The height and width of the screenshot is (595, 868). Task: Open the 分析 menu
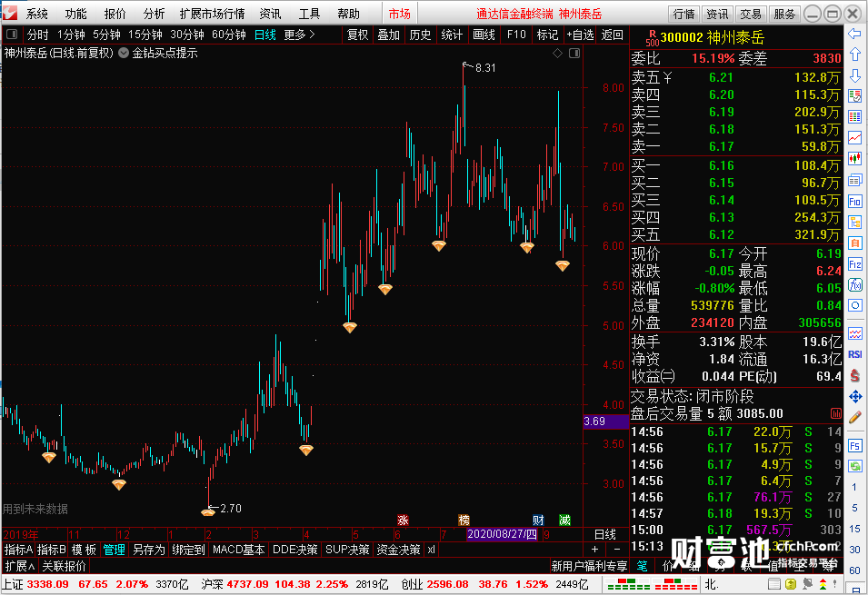pos(154,14)
